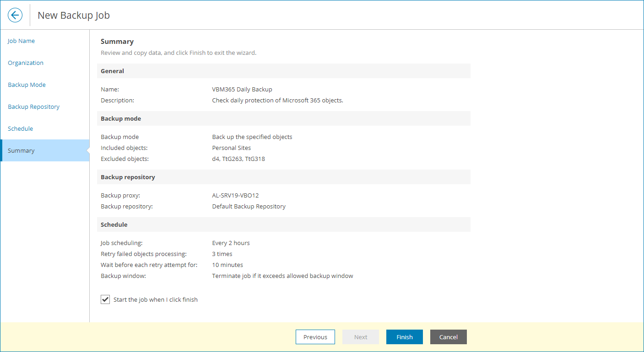This screenshot has width=644, height=352.
Task: Click the Backup repository section header
Action: coord(127,177)
